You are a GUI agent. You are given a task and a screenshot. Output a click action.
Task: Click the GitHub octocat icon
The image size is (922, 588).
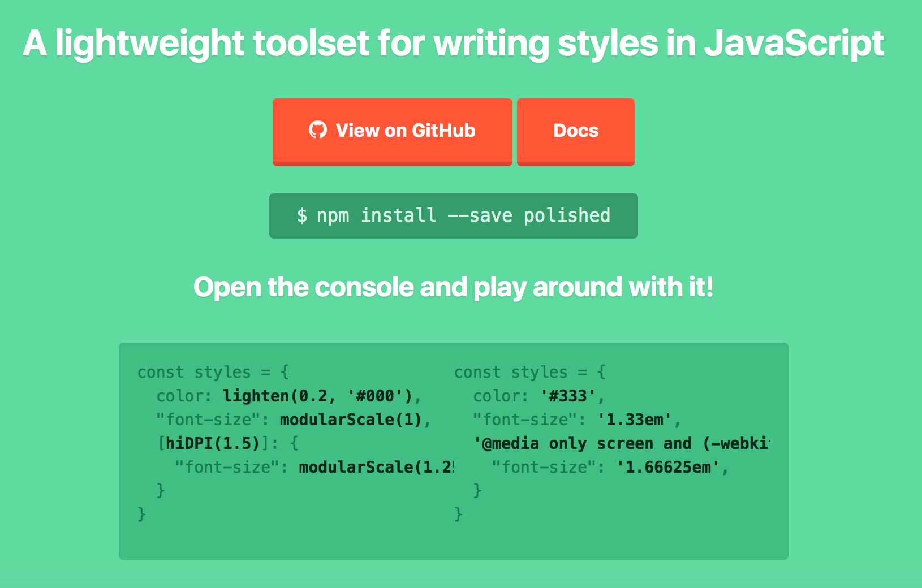pos(318,130)
